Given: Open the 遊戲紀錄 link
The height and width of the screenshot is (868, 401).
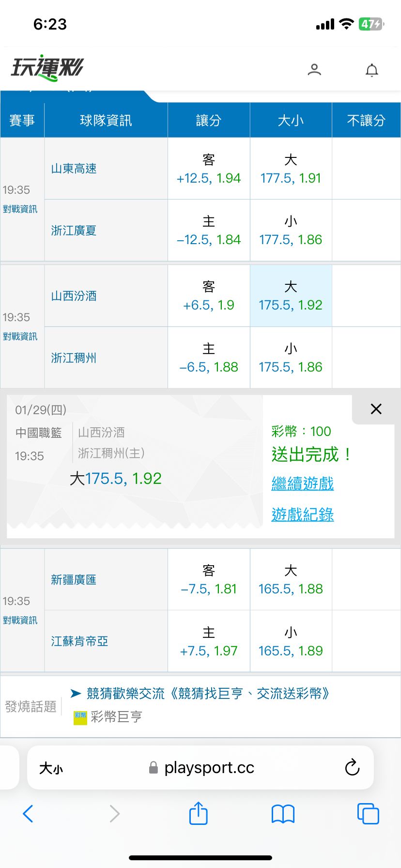Looking at the screenshot, I should tap(303, 514).
